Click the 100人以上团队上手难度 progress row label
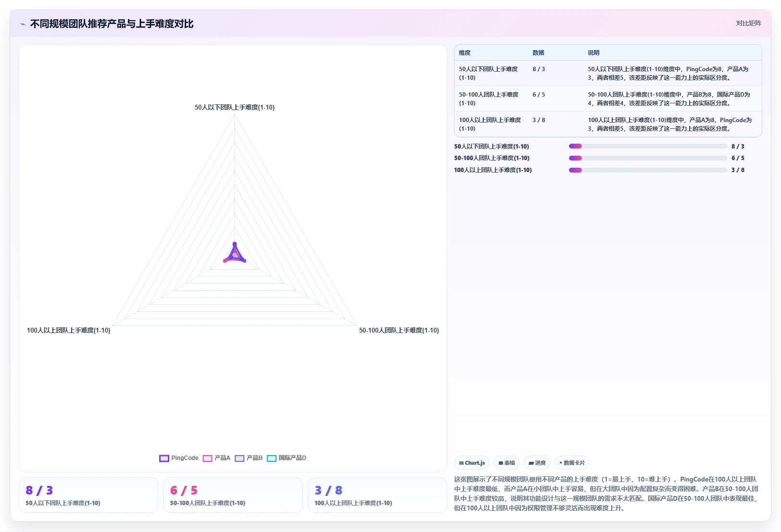Screen dimensions: 781x532 coord(493,170)
